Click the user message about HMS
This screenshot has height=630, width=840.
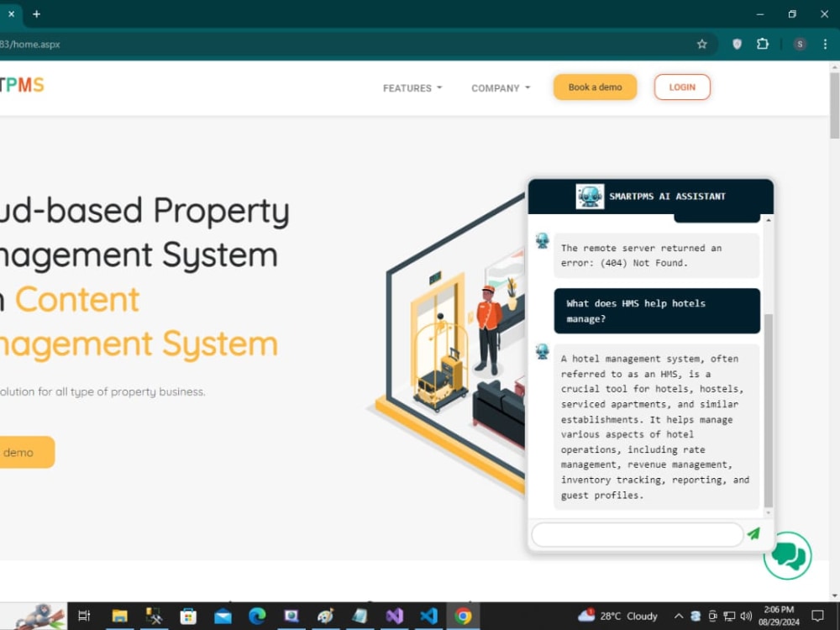coord(657,311)
